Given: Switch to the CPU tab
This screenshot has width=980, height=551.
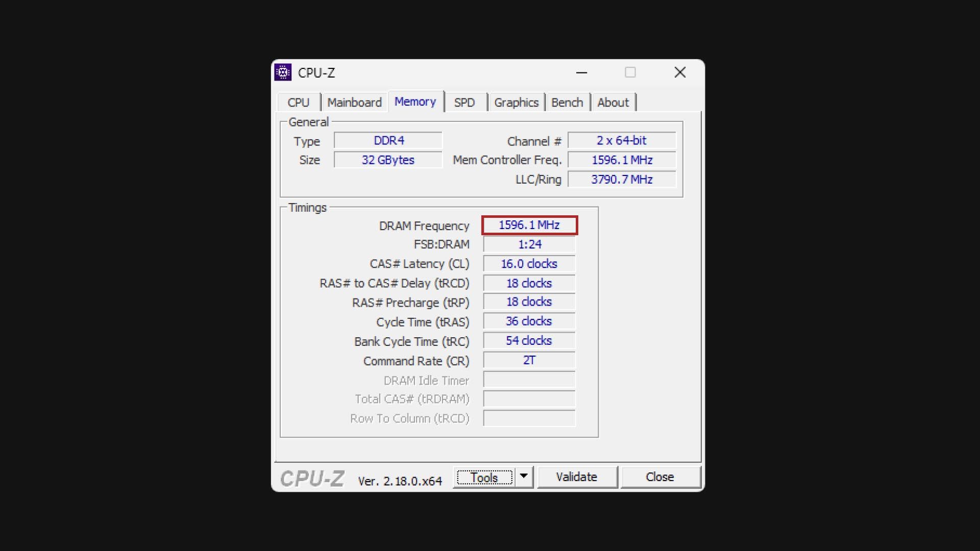Looking at the screenshot, I should click(298, 103).
